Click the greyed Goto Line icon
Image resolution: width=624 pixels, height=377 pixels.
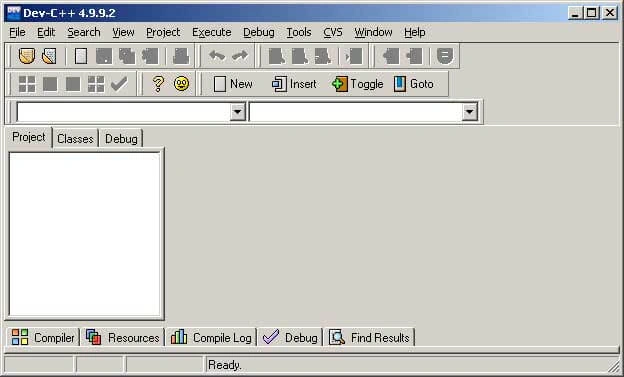354,56
